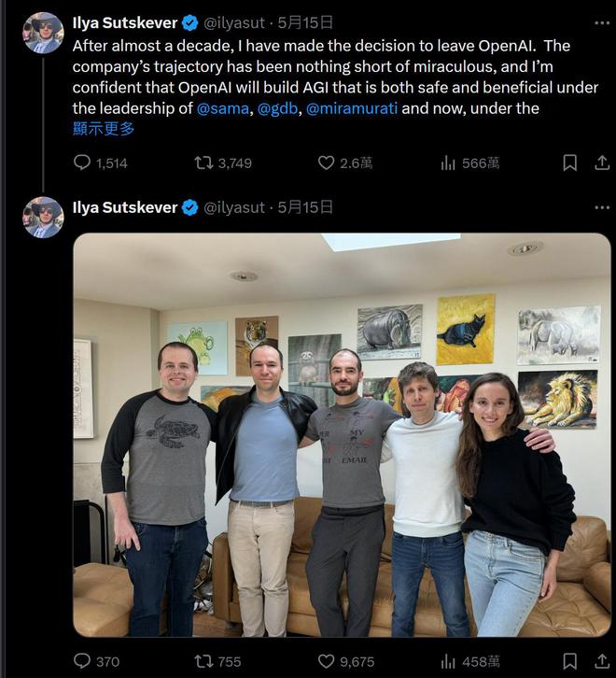The image size is (616, 678).
Task: Bookmark the second tweet with the photo
Action: pyautogui.click(x=569, y=661)
